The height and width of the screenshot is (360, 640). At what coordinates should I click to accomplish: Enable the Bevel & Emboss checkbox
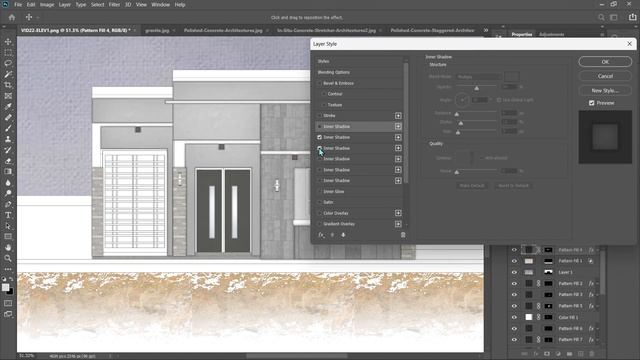pos(320,83)
